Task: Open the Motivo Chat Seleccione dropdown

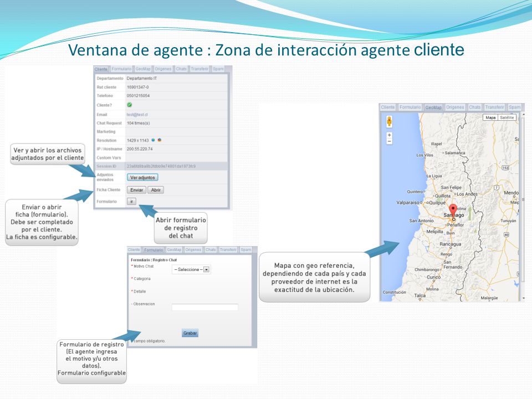Action: [x=191, y=269]
